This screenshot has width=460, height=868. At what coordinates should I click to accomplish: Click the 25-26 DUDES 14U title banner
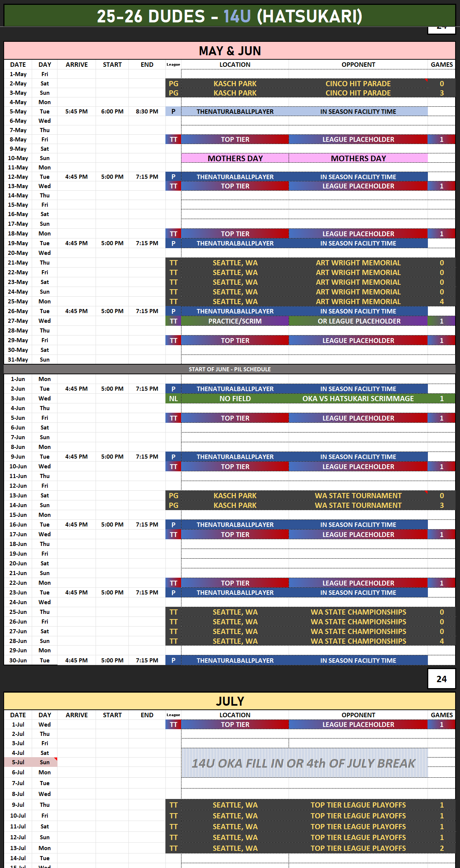(x=230, y=16)
